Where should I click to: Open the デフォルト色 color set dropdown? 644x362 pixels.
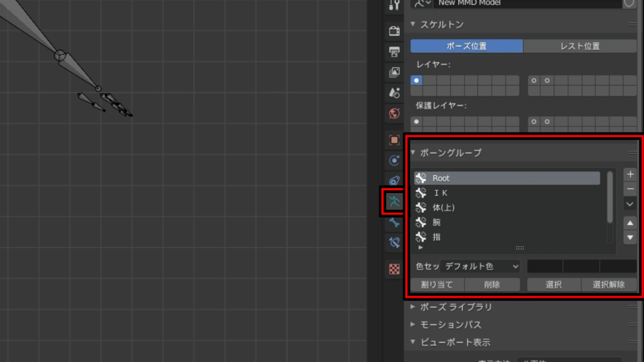(x=480, y=266)
